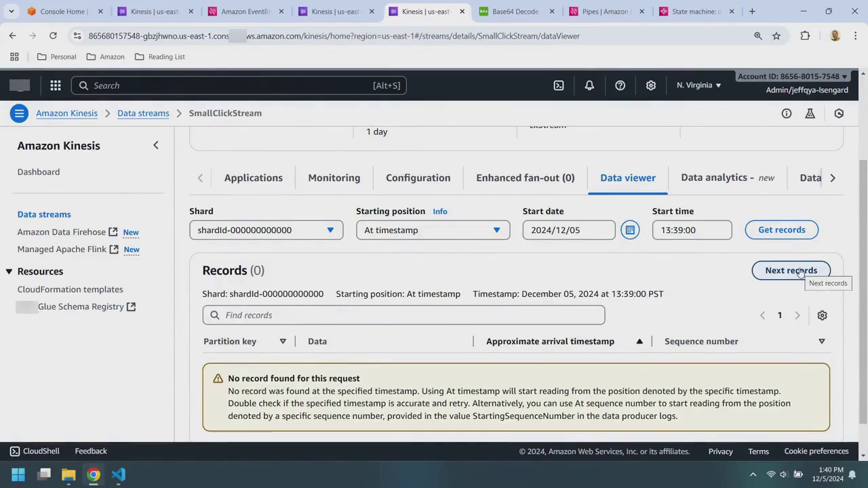Go to next records page arrow

[797, 315]
